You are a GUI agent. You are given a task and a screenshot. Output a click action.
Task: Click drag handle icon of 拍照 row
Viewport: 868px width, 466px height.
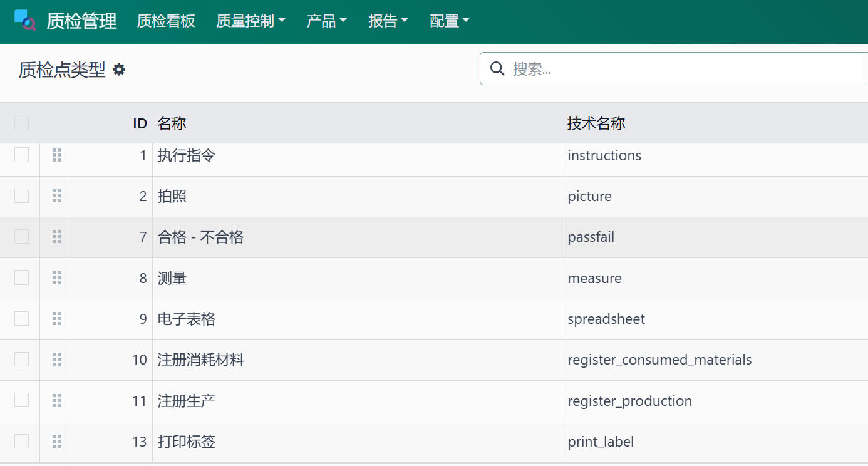point(57,196)
